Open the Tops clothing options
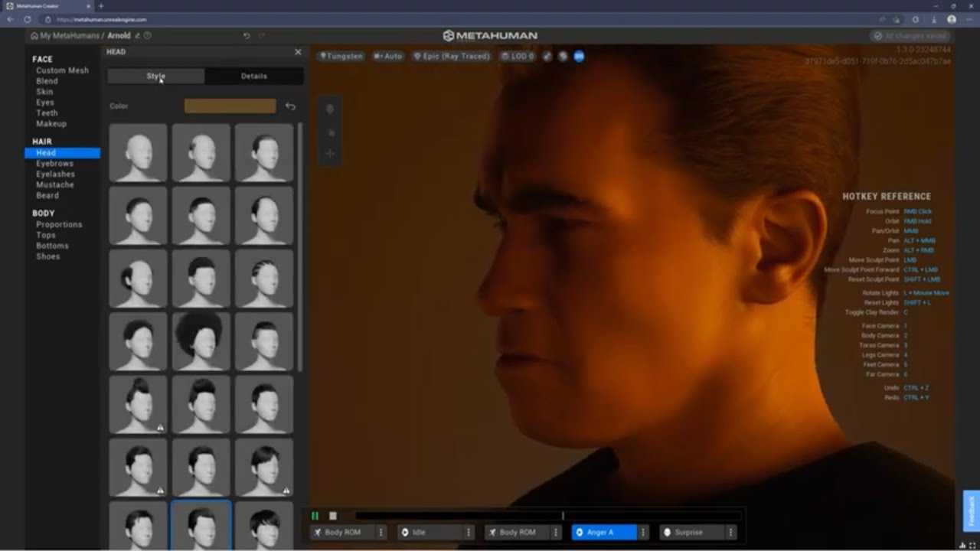 coord(46,236)
